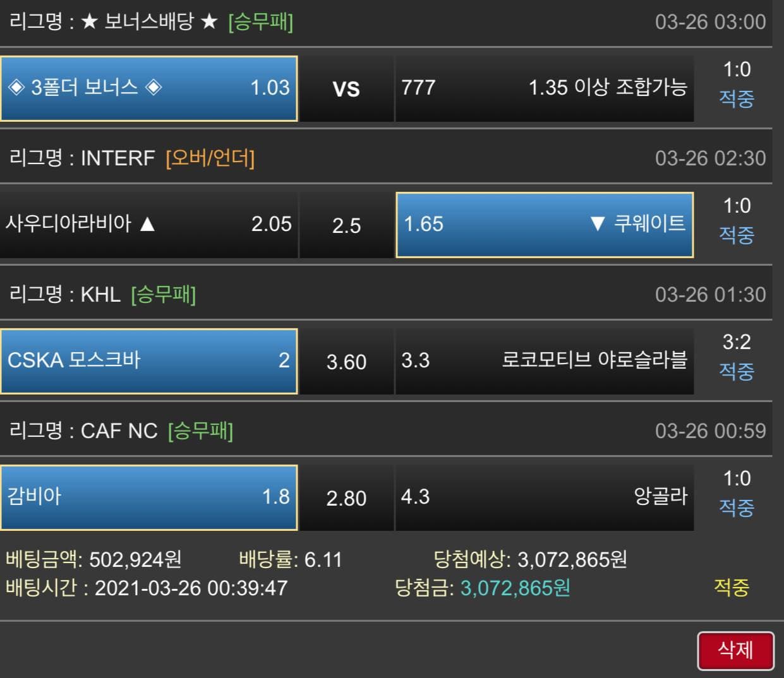Viewport: 784px width, 678px height.
Task: Click the up triangle next to 사우디아라비아
Action: 147,223
